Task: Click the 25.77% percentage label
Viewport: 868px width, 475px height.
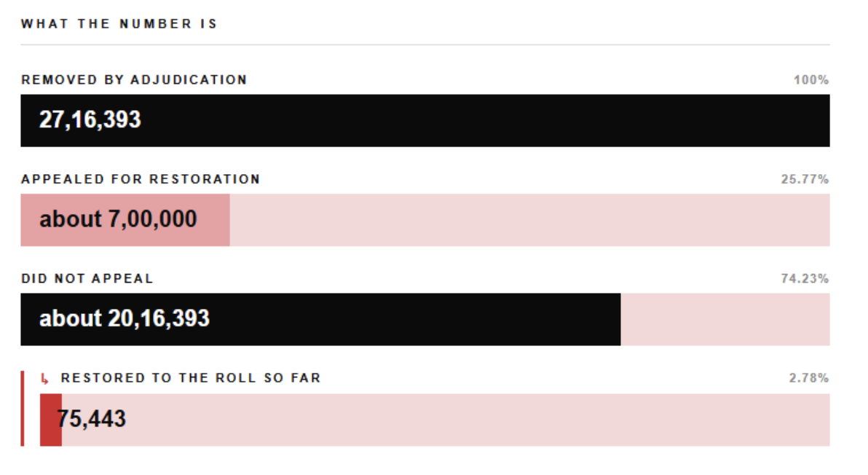Action: tap(805, 179)
